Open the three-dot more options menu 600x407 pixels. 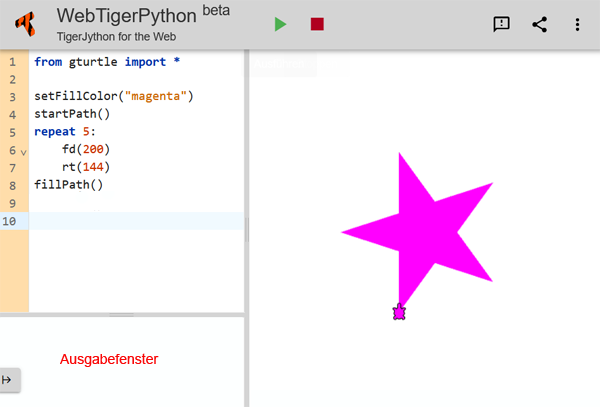[577, 24]
